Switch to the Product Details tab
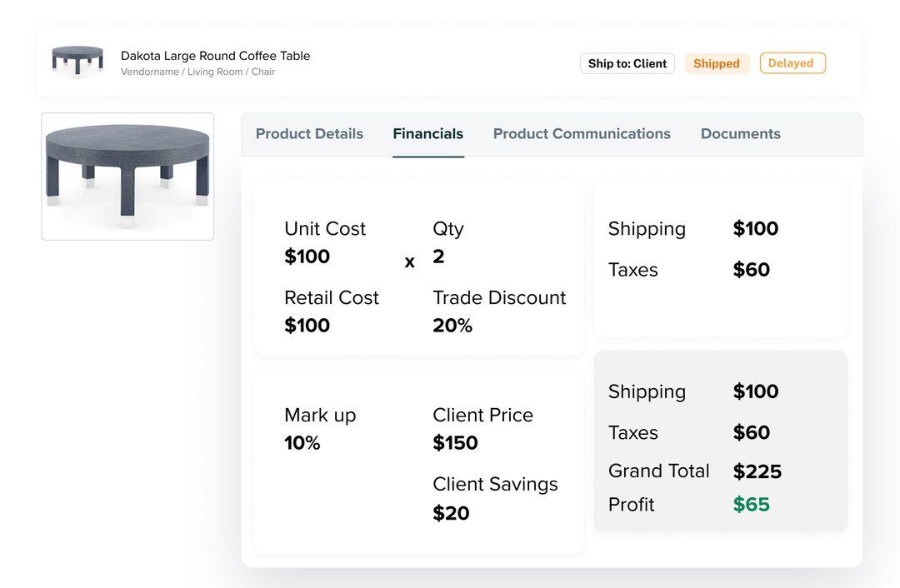Viewport: 900px width, 588px height. [x=309, y=134]
